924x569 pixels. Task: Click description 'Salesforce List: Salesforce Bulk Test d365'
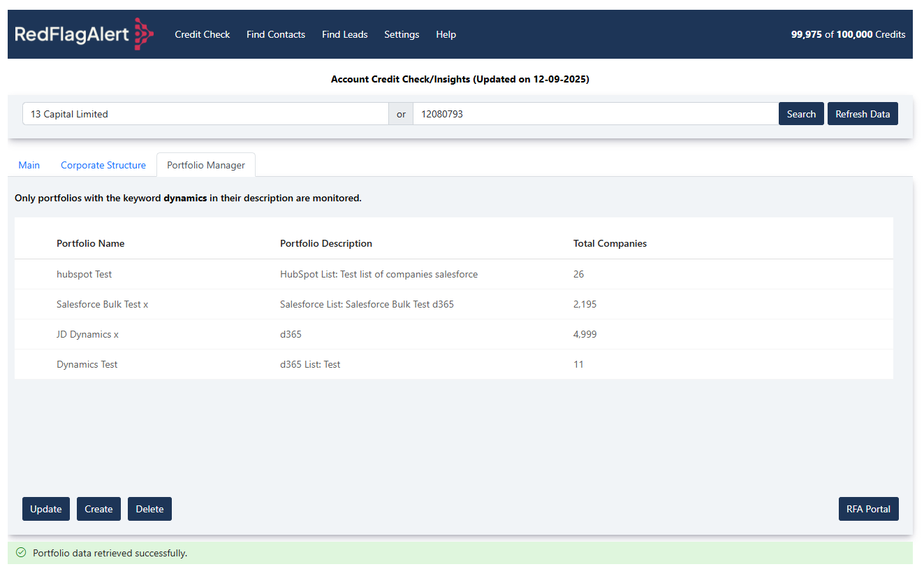pyautogui.click(x=367, y=304)
